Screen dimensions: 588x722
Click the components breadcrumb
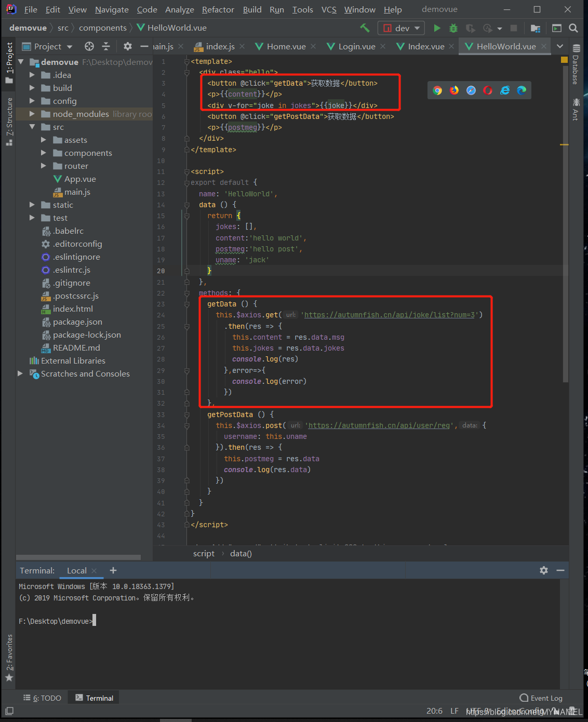(103, 28)
